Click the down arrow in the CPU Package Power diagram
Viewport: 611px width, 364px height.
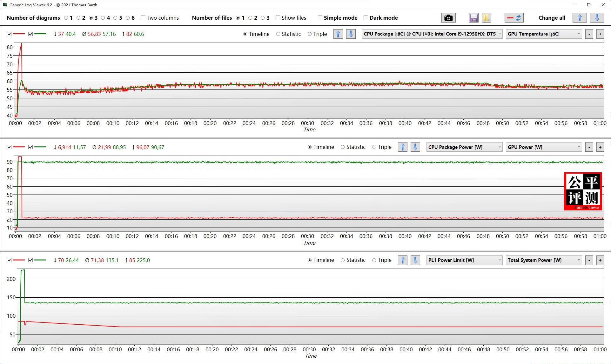[x=415, y=147]
